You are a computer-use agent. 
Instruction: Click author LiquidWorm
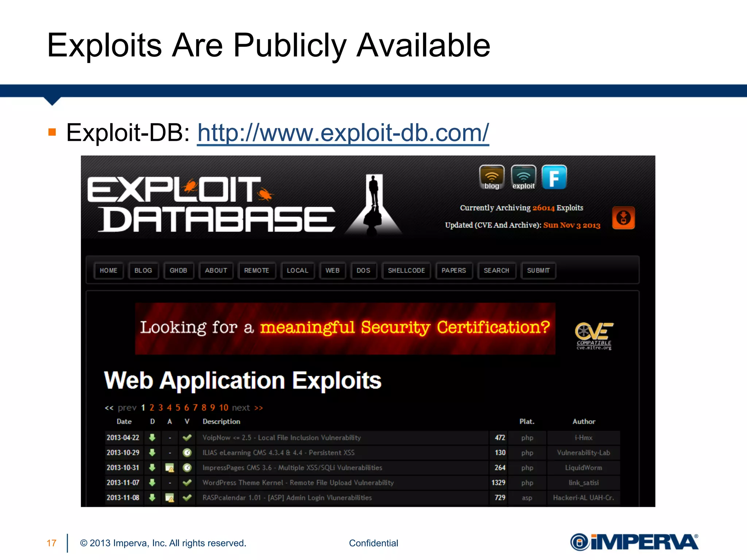tap(584, 467)
